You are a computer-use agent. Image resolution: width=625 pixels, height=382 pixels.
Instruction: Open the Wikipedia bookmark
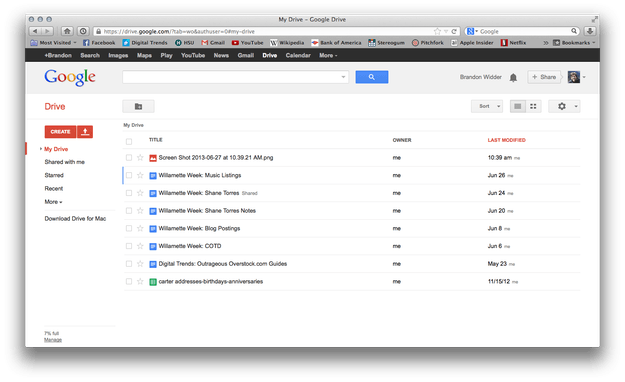tap(287, 43)
